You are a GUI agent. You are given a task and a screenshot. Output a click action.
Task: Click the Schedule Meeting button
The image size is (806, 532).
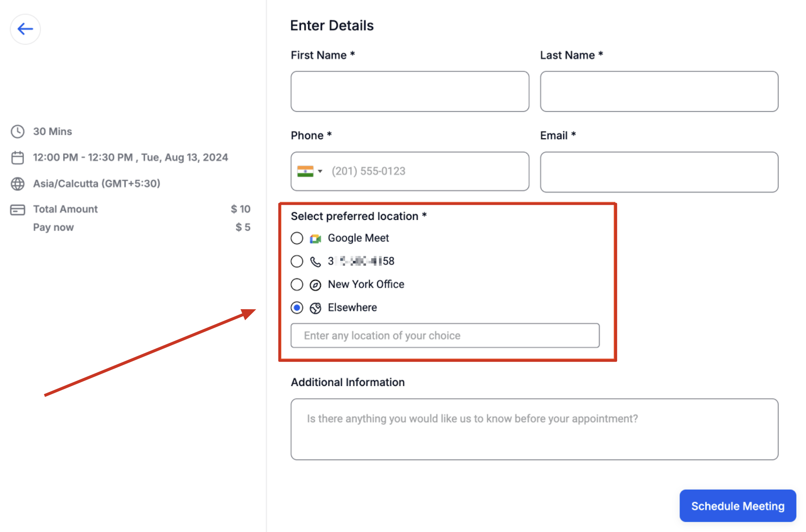pos(738,506)
